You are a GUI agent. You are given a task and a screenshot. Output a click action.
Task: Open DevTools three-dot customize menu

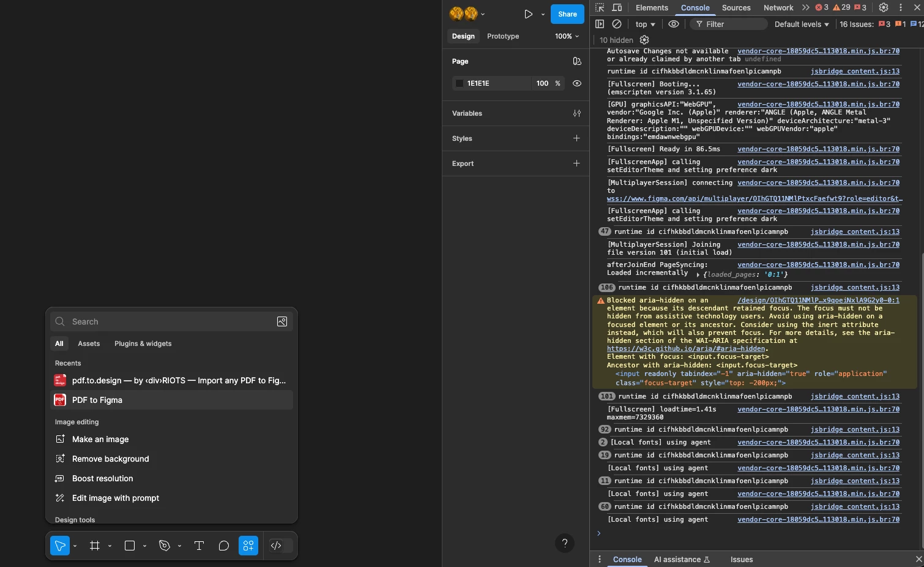[x=901, y=7]
